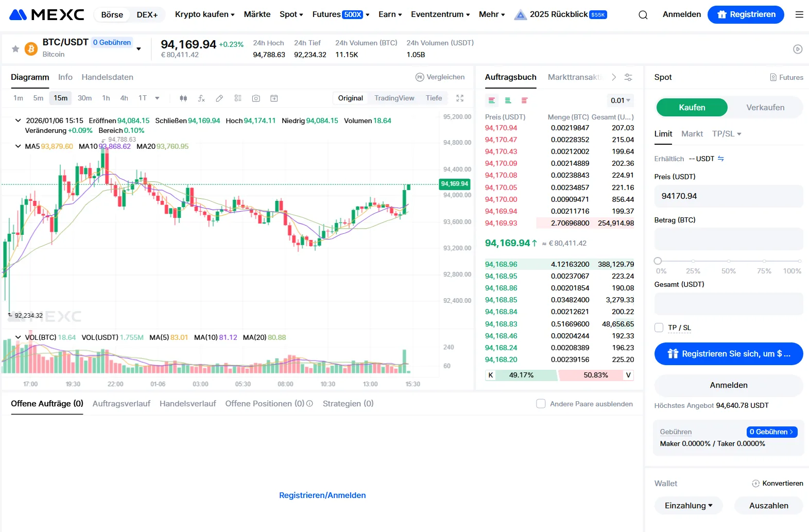809x532 pixels.
Task: Open the indicators fx icon
Action: [201, 98]
